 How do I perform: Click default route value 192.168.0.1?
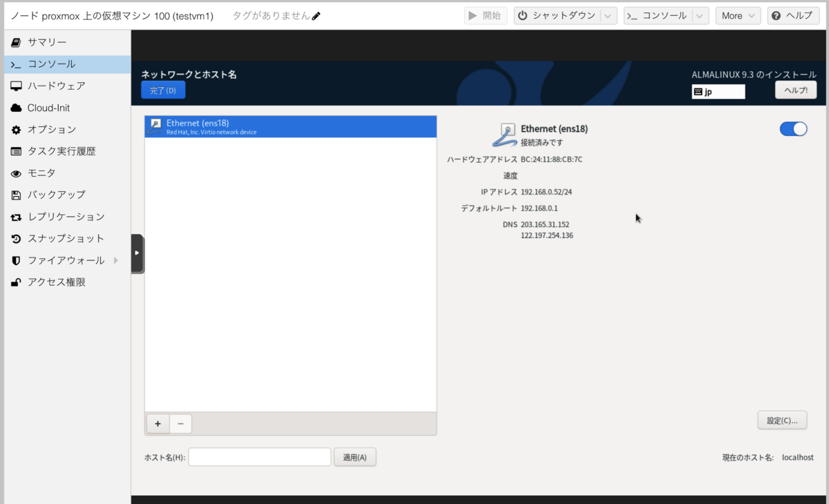(x=540, y=208)
